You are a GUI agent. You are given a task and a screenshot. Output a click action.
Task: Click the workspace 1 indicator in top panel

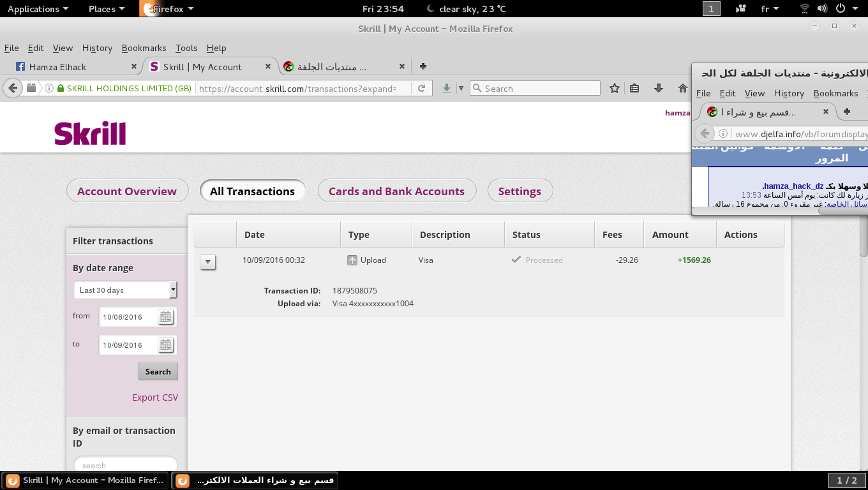click(x=712, y=9)
